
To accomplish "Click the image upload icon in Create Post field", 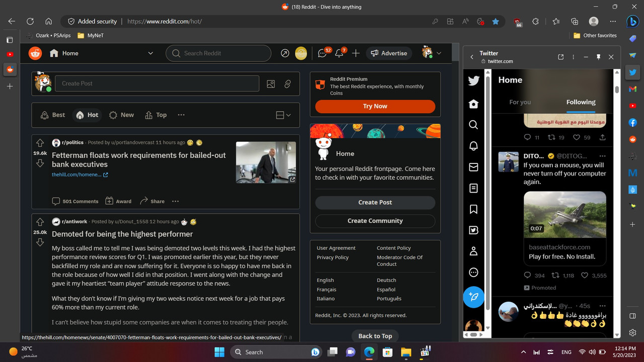I will pos(271,83).
